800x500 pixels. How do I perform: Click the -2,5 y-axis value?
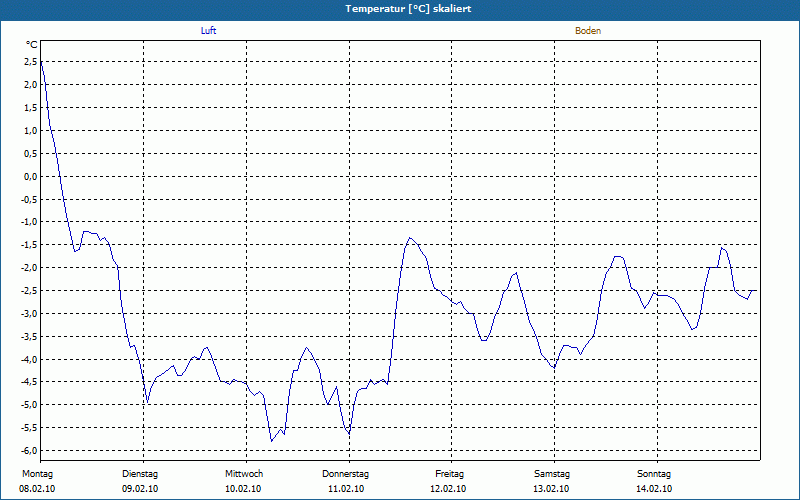(x=29, y=291)
